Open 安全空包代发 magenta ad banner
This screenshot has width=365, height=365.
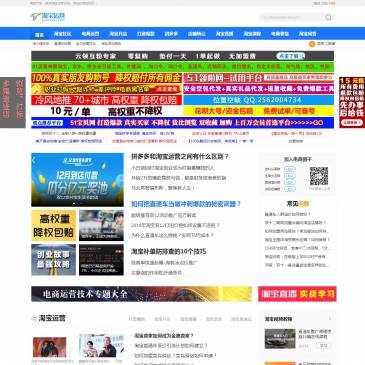click(258, 89)
